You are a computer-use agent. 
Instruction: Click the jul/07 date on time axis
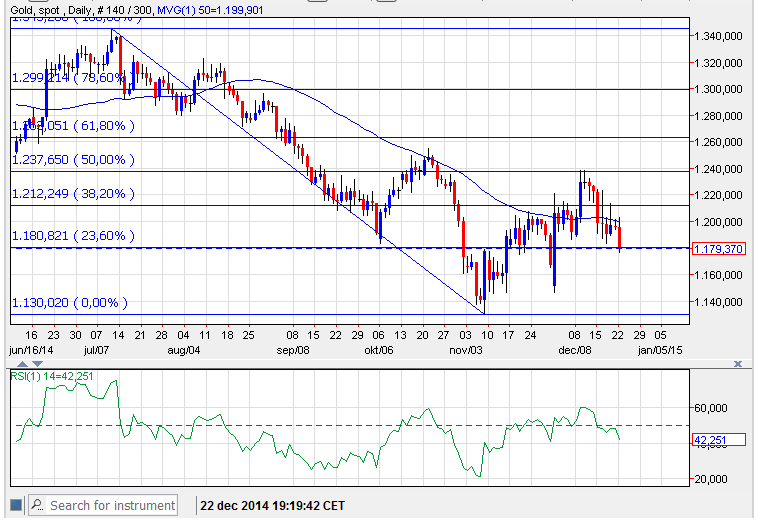(97, 351)
